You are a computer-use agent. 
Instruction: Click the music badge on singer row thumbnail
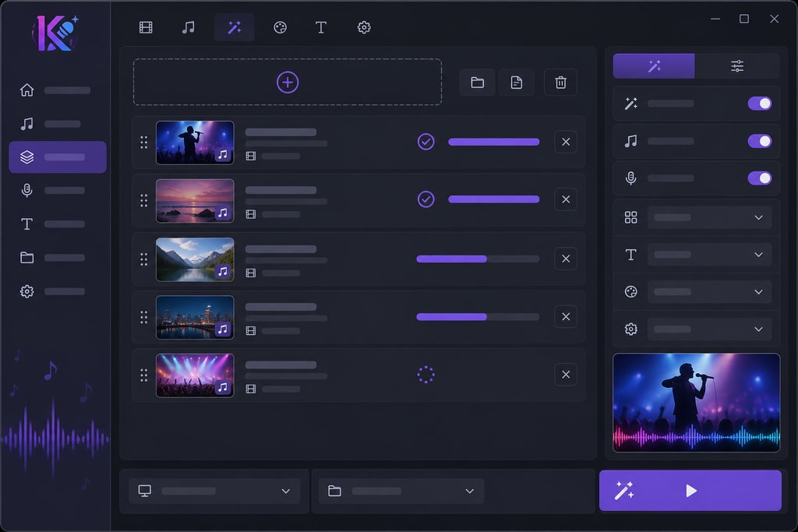click(222, 155)
